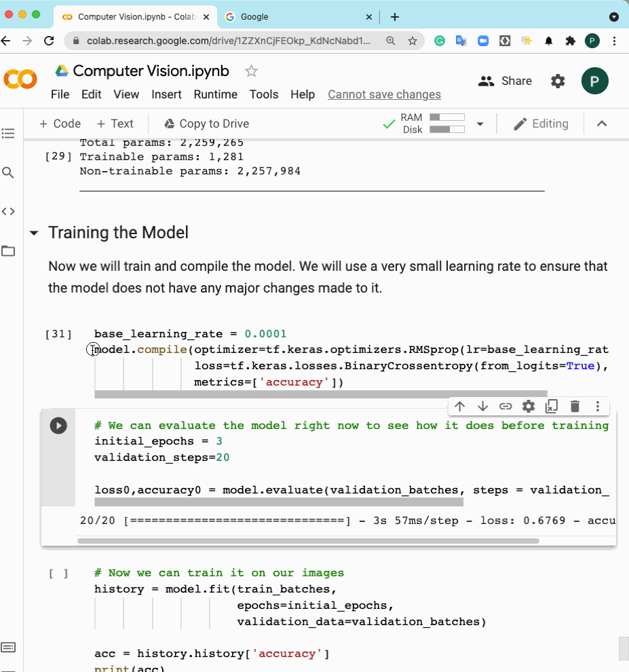629x672 pixels.
Task: Open the View menu
Action: tap(126, 94)
